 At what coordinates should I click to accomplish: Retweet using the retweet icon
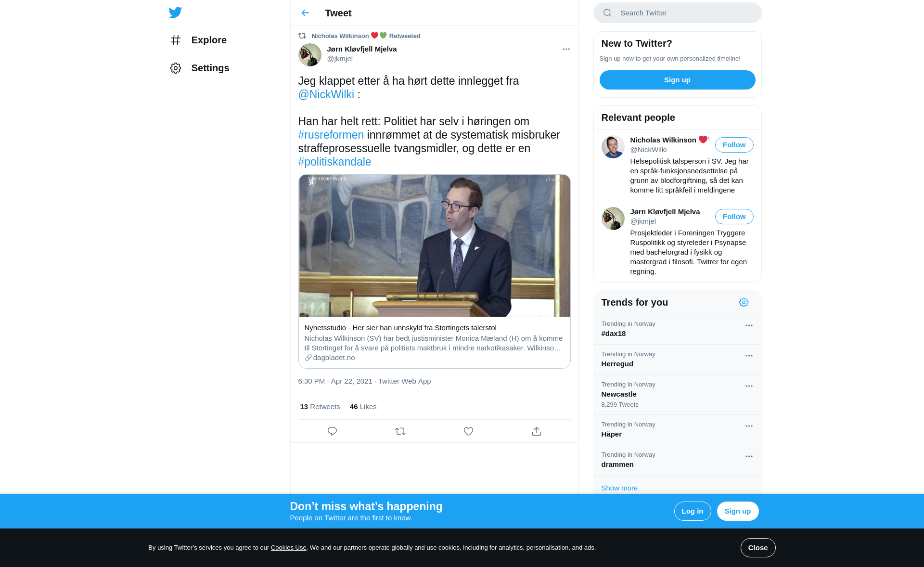[400, 431]
